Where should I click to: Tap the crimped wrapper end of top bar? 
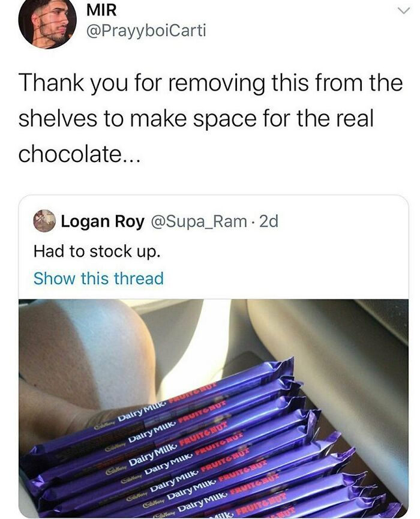coord(280,368)
